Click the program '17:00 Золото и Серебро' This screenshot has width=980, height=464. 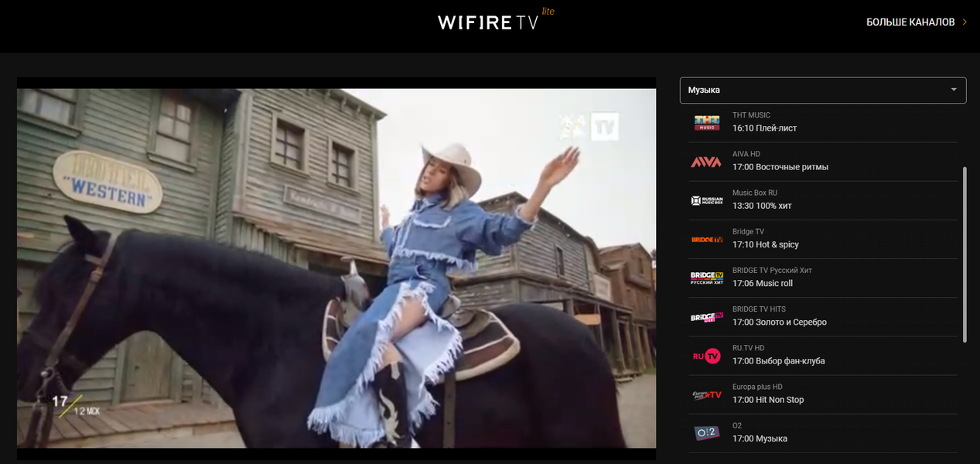(x=780, y=322)
